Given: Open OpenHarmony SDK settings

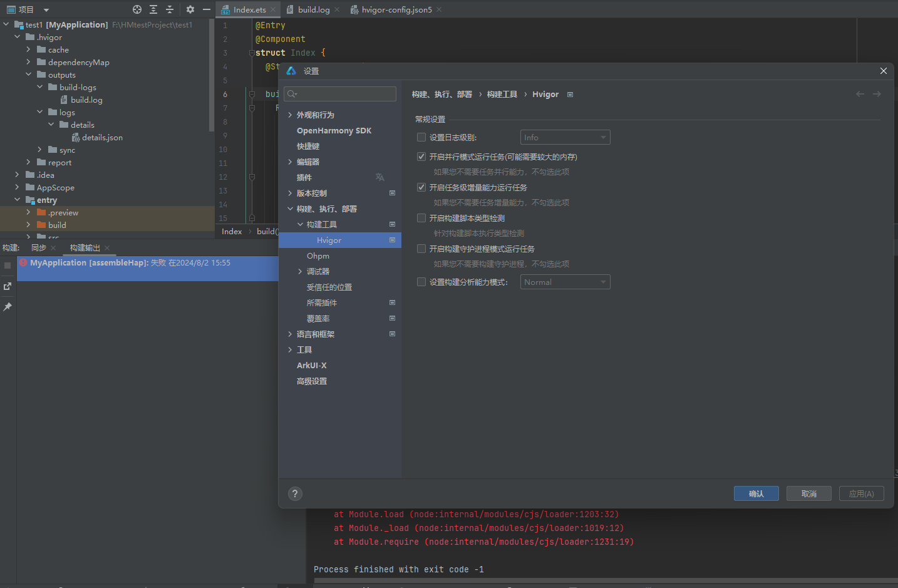Looking at the screenshot, I should pyautogui.click(x=334, y=130).
